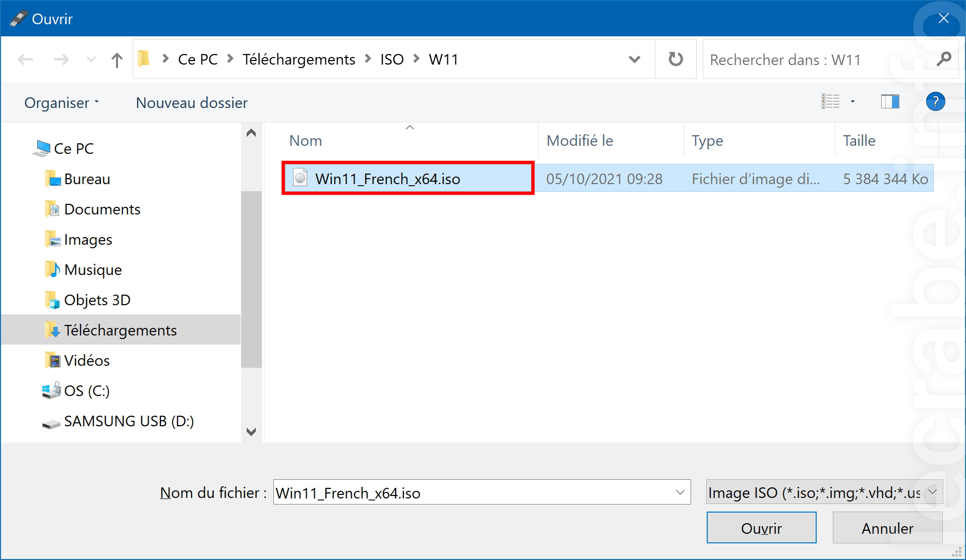Open the Organiser menu
The height and width of the screenshot is (560, 966).
62,103
